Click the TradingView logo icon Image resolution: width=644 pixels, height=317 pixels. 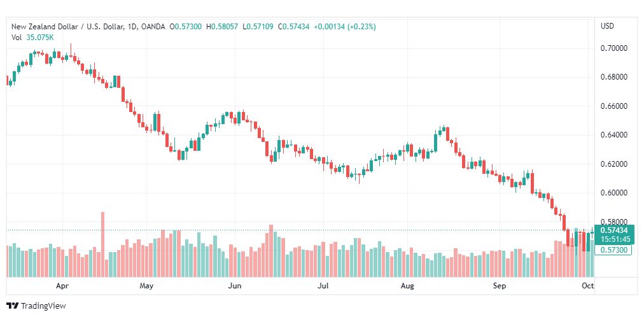pyautogui.click(x=13, y=306)
